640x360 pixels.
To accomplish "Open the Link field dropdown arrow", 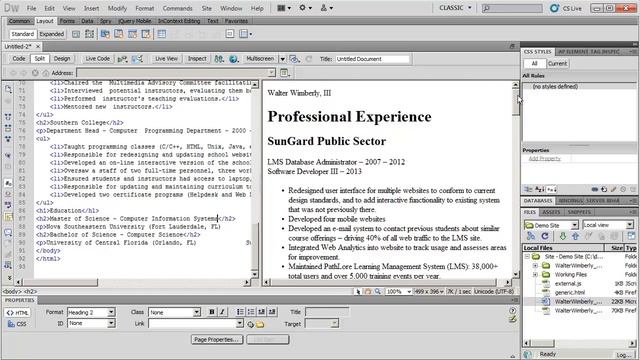I will 240,323.
